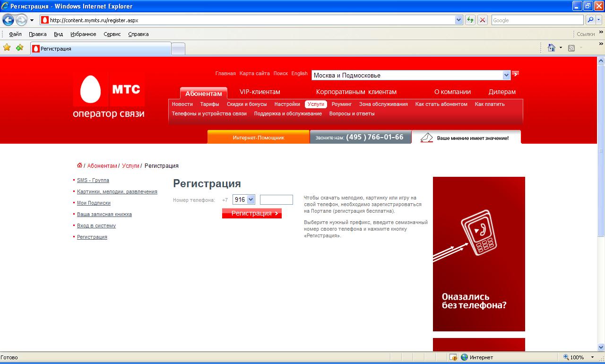Viewport: 605px width, 364px height.
Task: Select the Регистрация browser tab
Action: [x=101, y=49]
